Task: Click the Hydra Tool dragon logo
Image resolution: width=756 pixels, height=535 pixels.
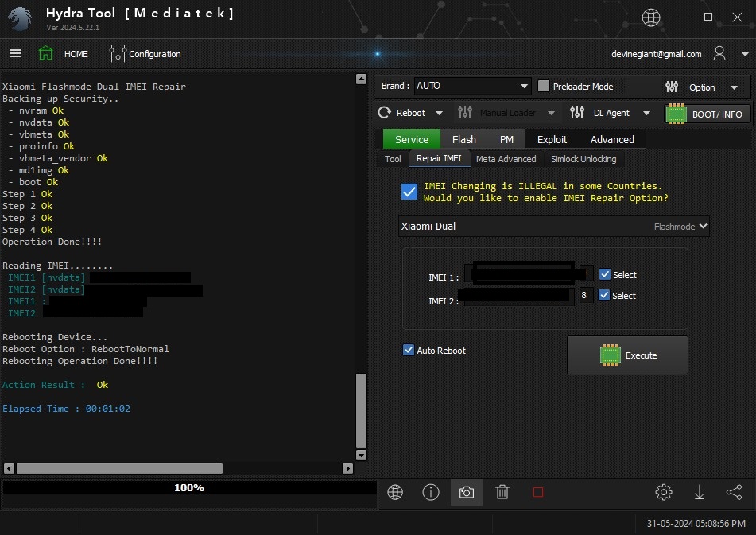Action: [20, 19]
